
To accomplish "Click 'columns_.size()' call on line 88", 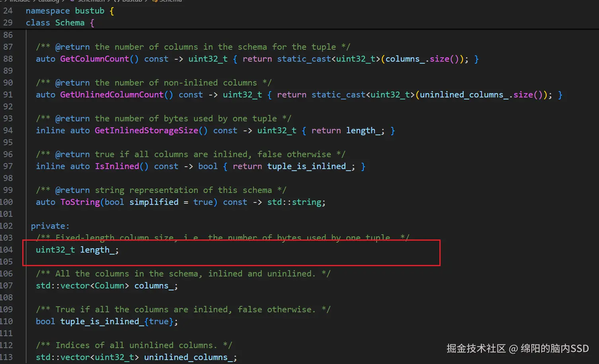I will tap(422, 59).
